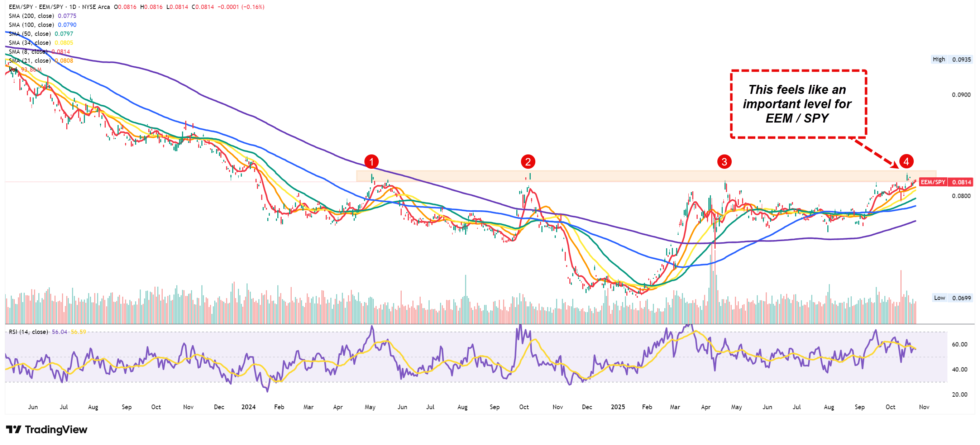Click the Low 0.0699 price label

pyautogui.click(x=952, y=298)
